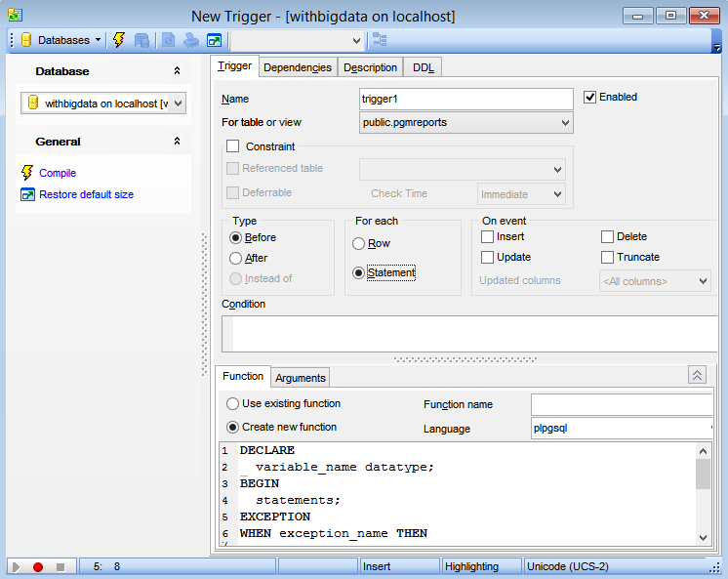
Task: Choose the Row option under For each
Action: 359,243
